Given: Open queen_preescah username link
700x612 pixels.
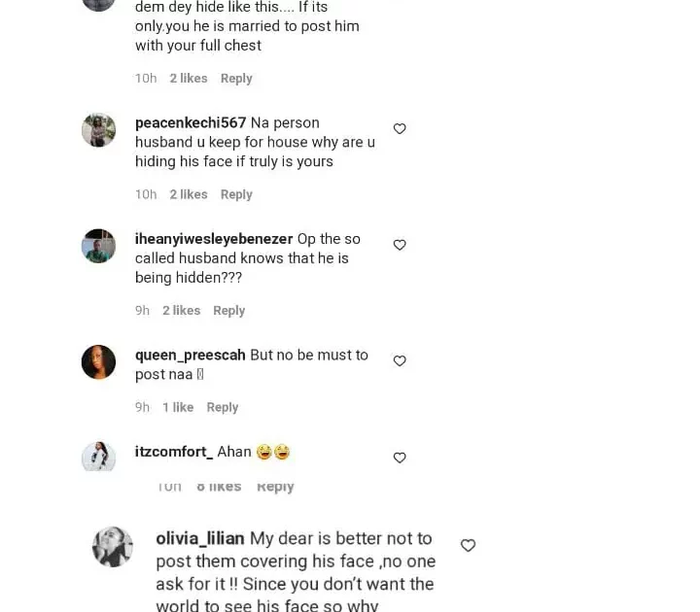Looking at the screenshot, I should tap(191, 355).
